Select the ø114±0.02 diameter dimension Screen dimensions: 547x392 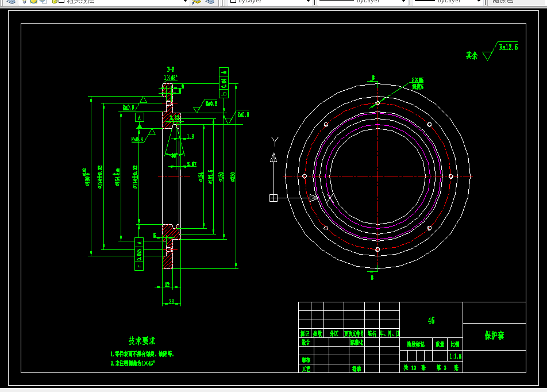(x=135, y=177)
